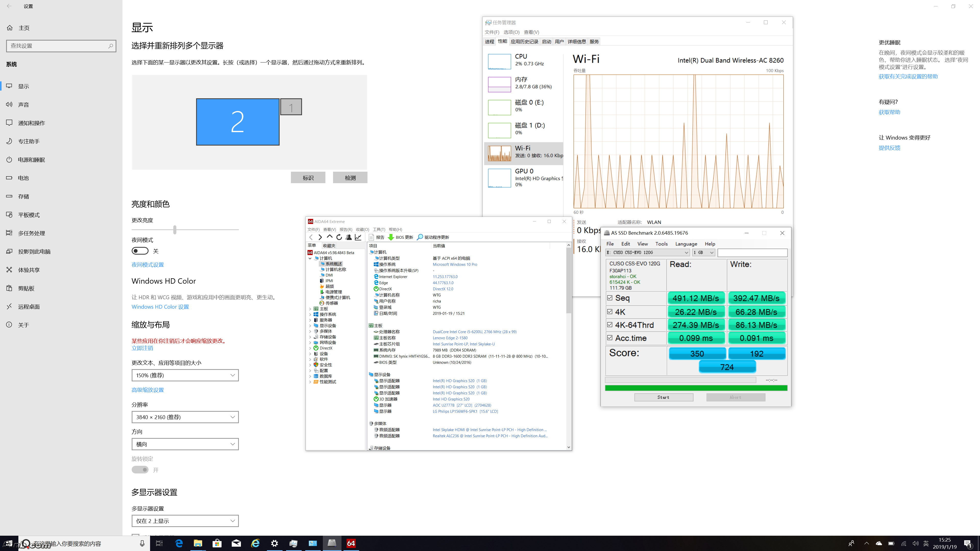Screen dimensions: 980x551
Task: Click AIDA64 refresh toolbar icon
Action: (x=339, y=237)
